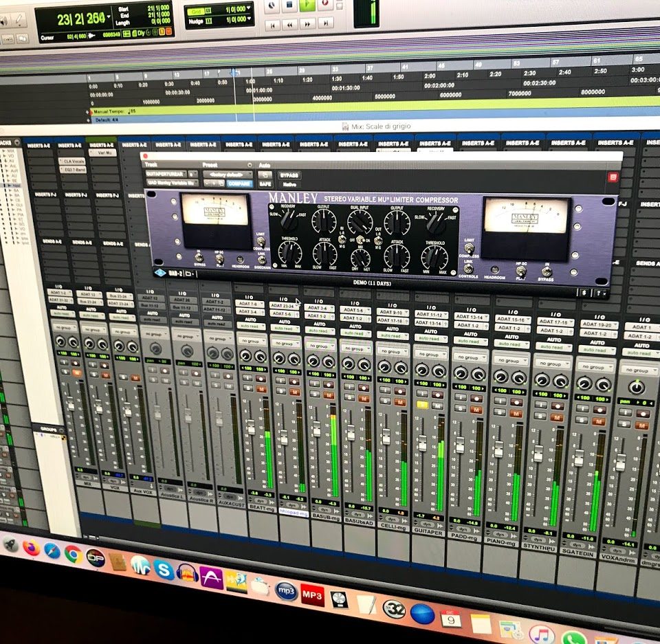Click the Native label in plugin header
This screenshot has height=644, width=660.
[289, 184]
